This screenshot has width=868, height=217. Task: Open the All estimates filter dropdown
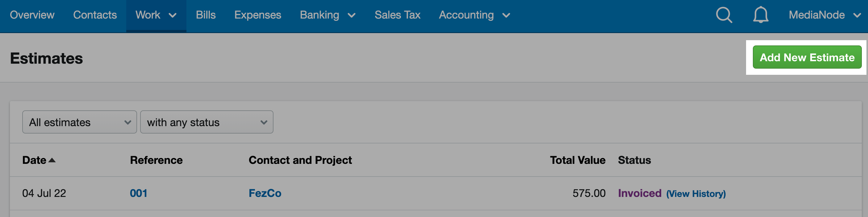point(80,122)
